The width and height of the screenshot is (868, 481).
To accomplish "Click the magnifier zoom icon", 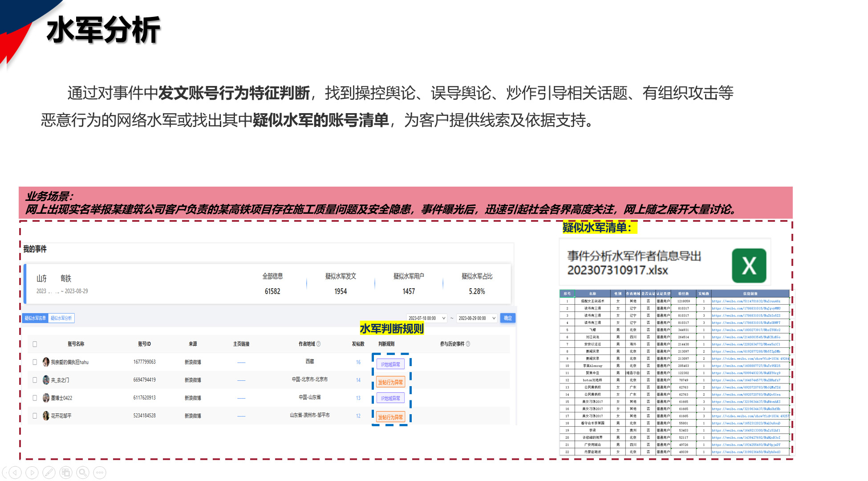I will click(83, 472).
